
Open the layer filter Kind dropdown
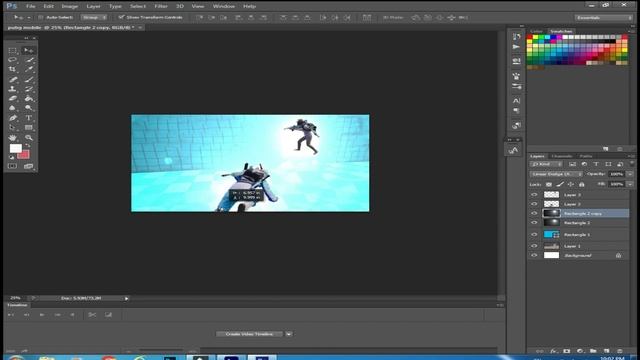tap(546, 164)
